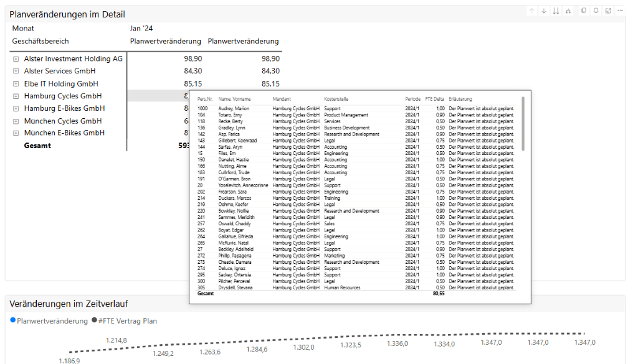
Task: Open focus mode icon
Action: (608, 11)
